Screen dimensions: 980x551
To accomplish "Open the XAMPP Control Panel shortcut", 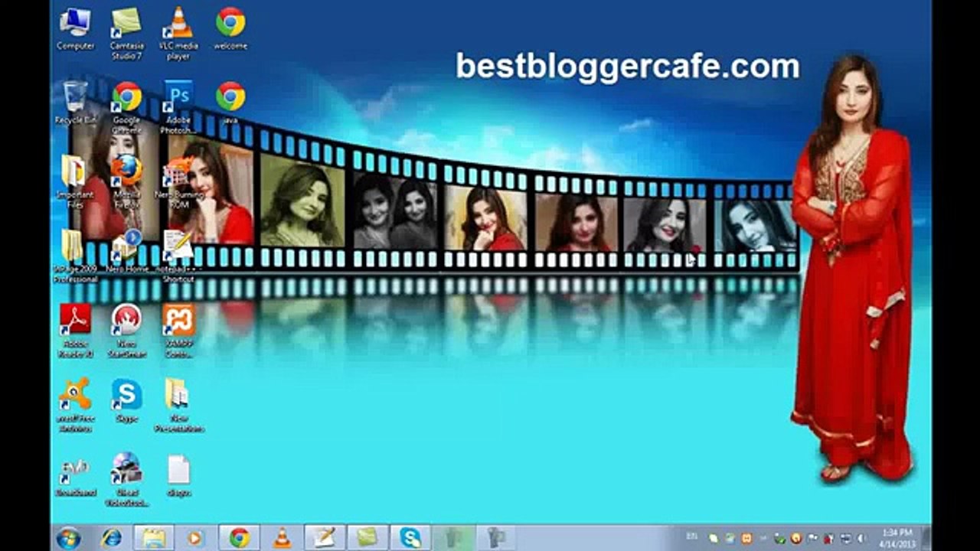I will (x=178, y=331).
